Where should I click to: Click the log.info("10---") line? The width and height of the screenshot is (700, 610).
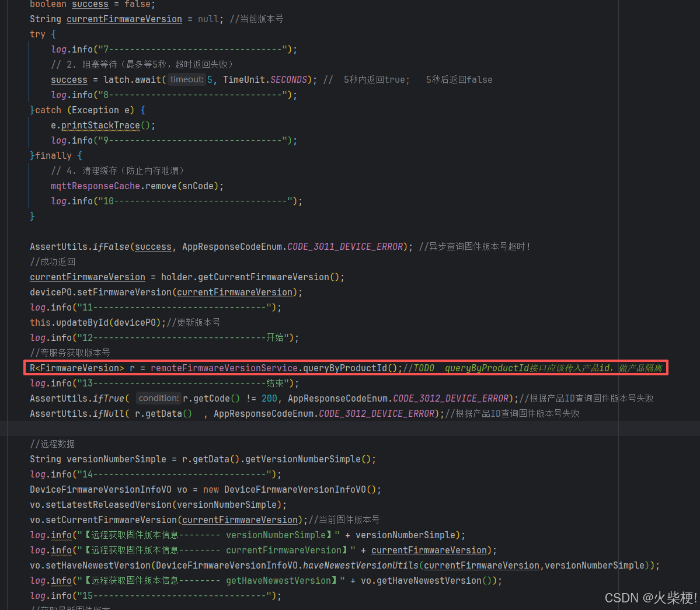(177, 201)
